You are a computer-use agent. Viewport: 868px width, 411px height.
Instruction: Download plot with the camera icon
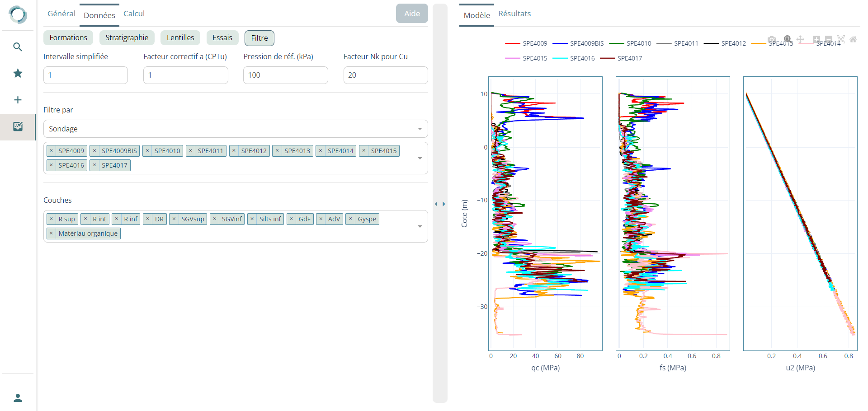(772, 40)
